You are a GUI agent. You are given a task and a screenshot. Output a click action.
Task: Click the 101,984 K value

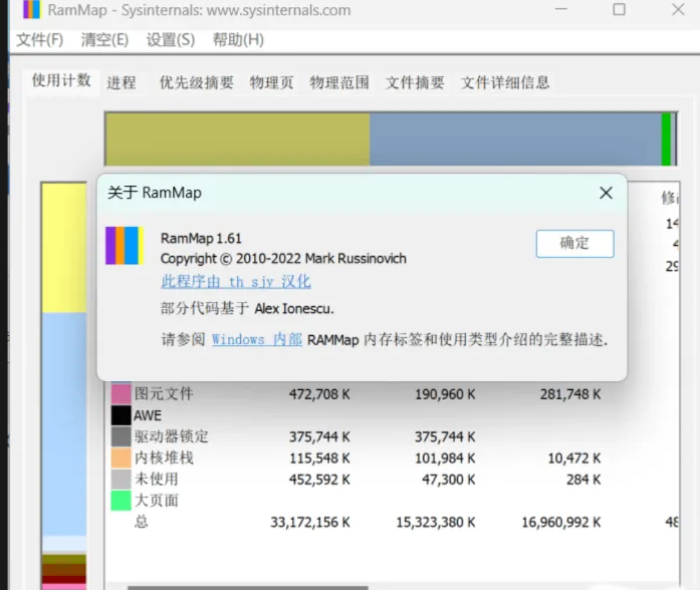pyautogui.click(x=445, y=458)
